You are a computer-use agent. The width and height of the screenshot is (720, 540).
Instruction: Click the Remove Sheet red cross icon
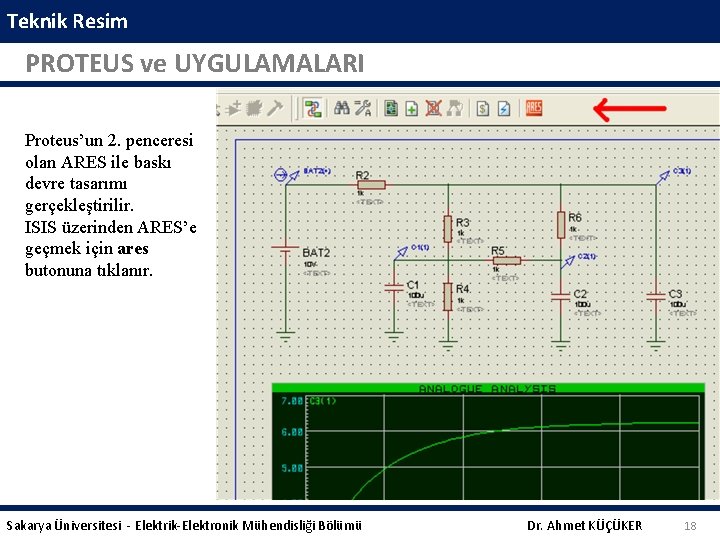coord(433,108)
